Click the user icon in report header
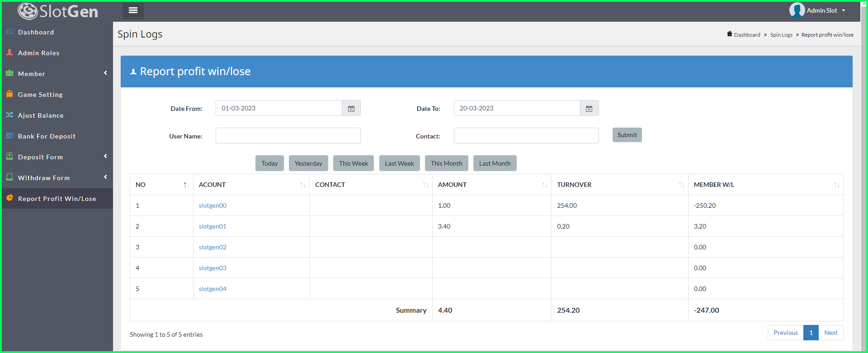This screenshot has height=353, width=868. pos(133,72)
